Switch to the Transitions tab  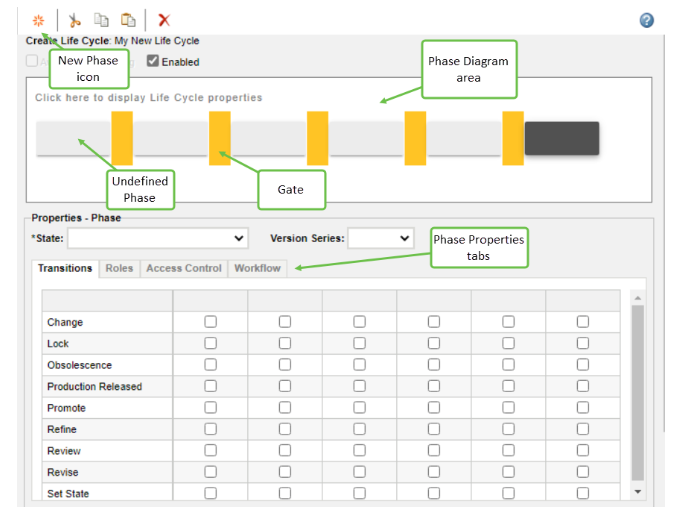[65, 268]
